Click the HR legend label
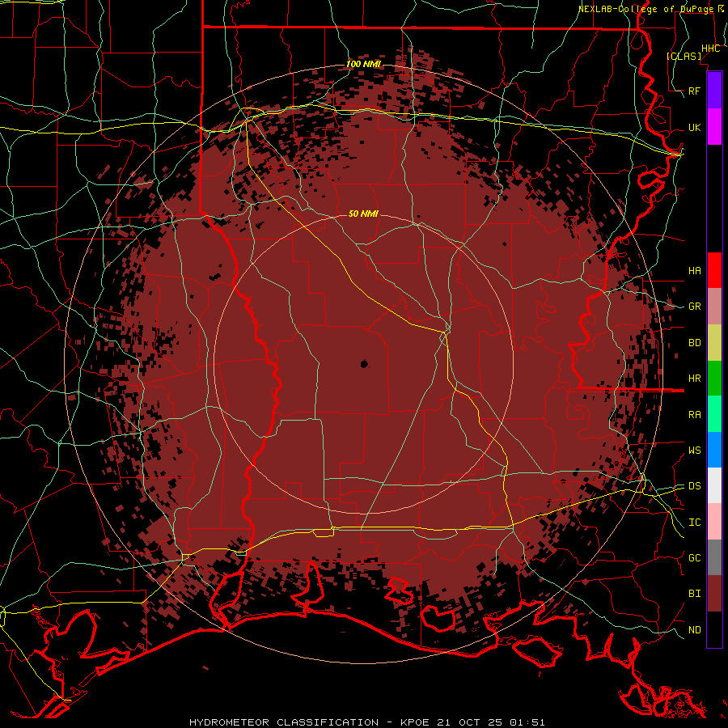 (x=694, y=379)
